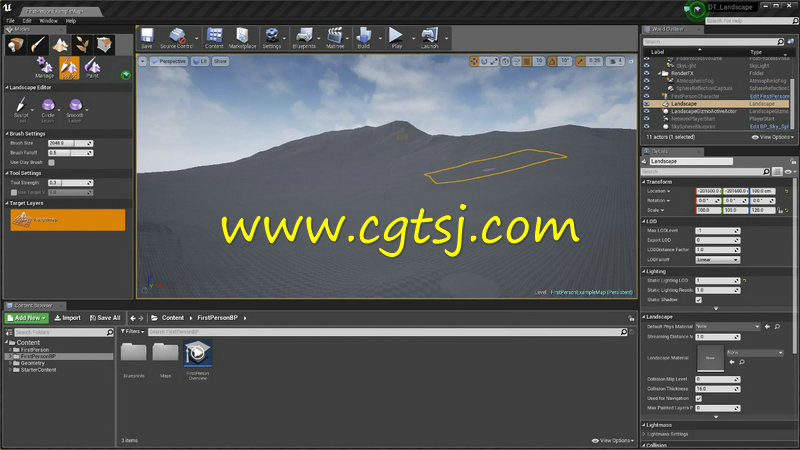
Task: Open the viewport Perspective dropdown
Action: tap(169, 61)
